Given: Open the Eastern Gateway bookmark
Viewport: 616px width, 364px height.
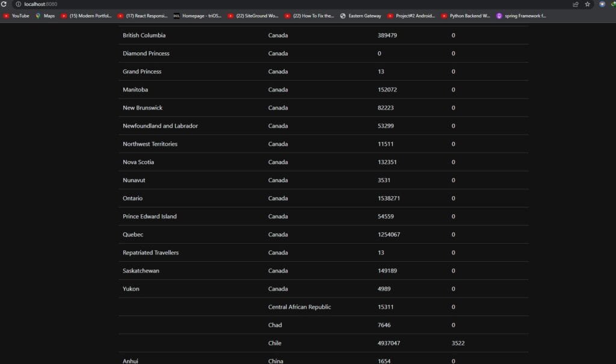Looking at the screenshot, I should (360, 16).
